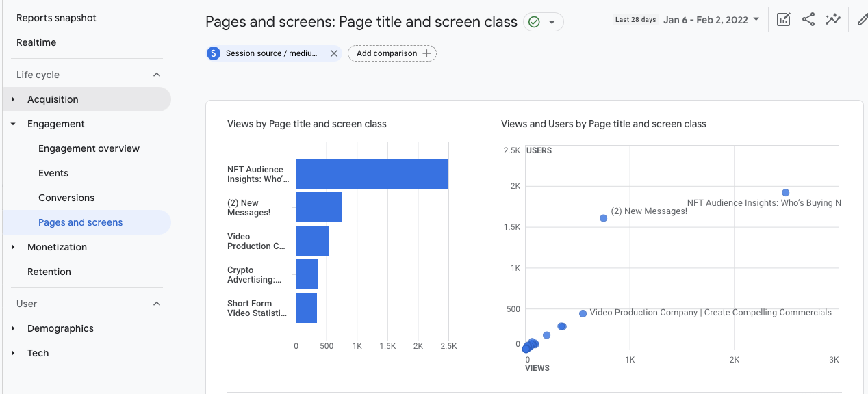This screenshot has height=394, width=868.
Task: Expand the Acquisition section
Action: (x=12, y=99)
